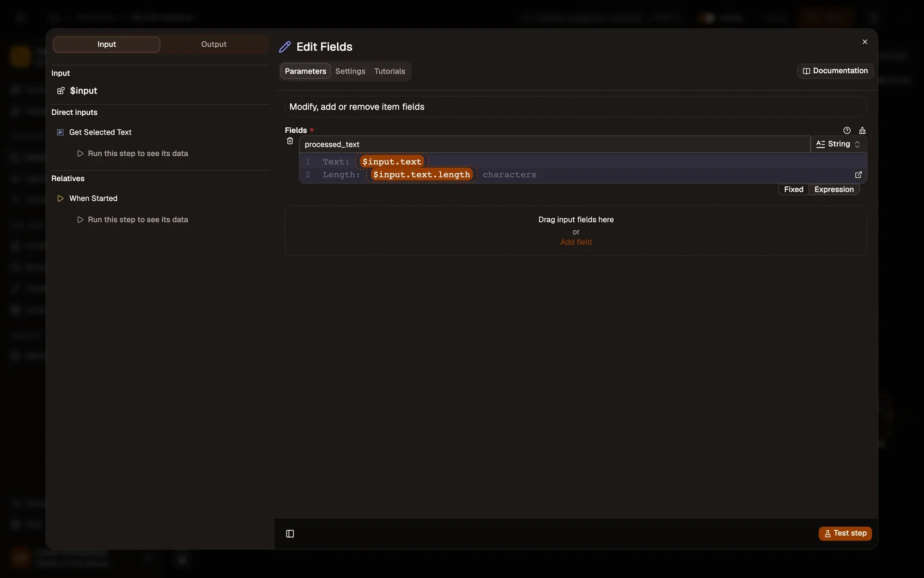Click the icon right of the Fields help icon
This screenshot has width=924, height=578.
(x=862, y=130)
